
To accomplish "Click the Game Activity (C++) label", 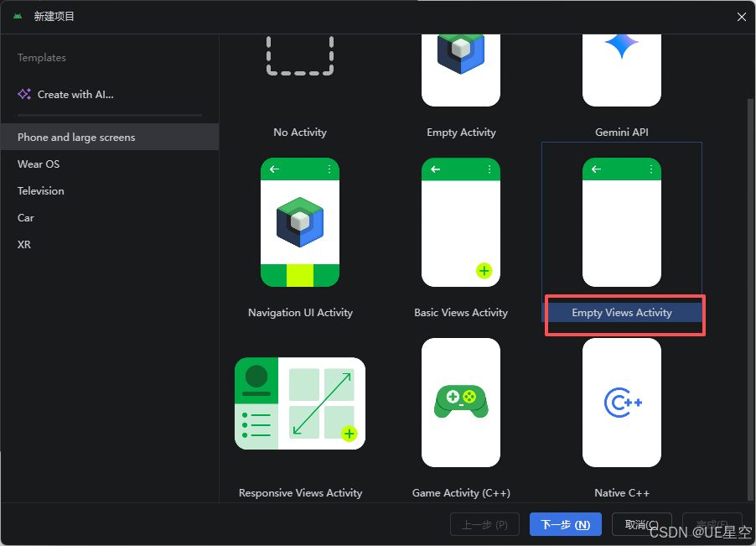I will pyautogui.click(x=461, y=493).
